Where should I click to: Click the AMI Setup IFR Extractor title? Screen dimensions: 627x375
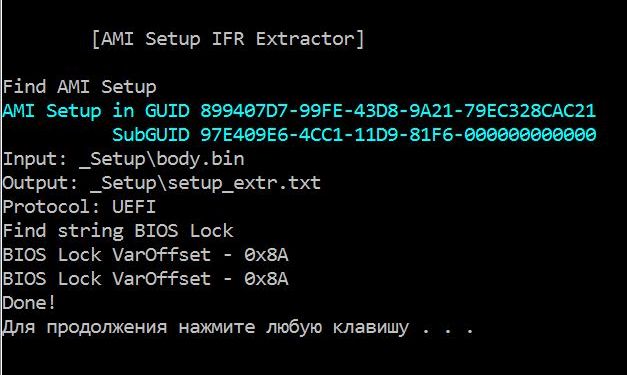click(228, 39)
